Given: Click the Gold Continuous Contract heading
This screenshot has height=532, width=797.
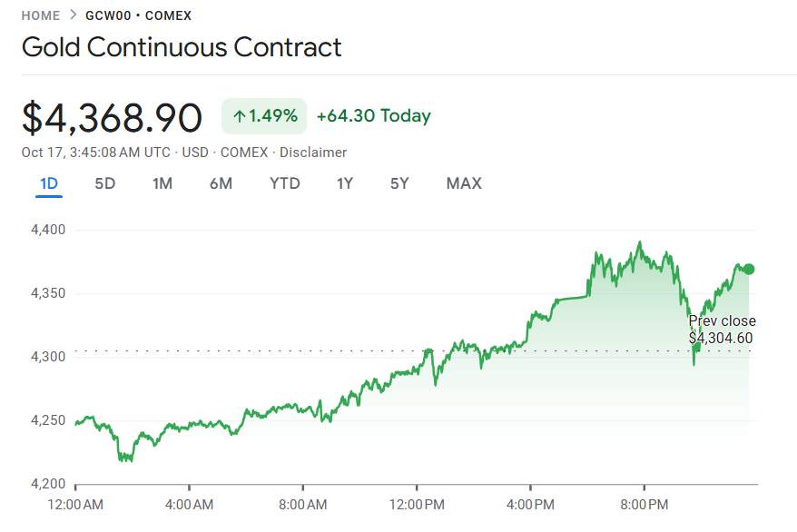Looking at the screenshot, I should pyautogui.click(x=182, y=47).
